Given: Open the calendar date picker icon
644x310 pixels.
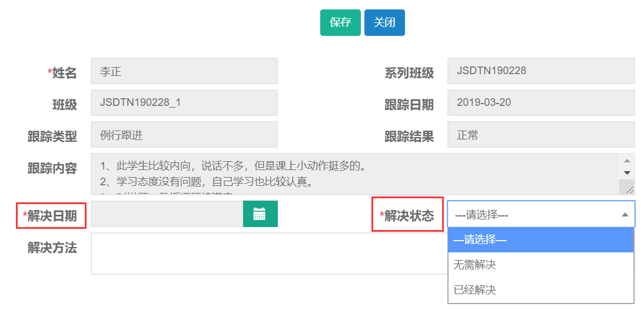Looking at the screenshot, I should click(x=260, y=214).
